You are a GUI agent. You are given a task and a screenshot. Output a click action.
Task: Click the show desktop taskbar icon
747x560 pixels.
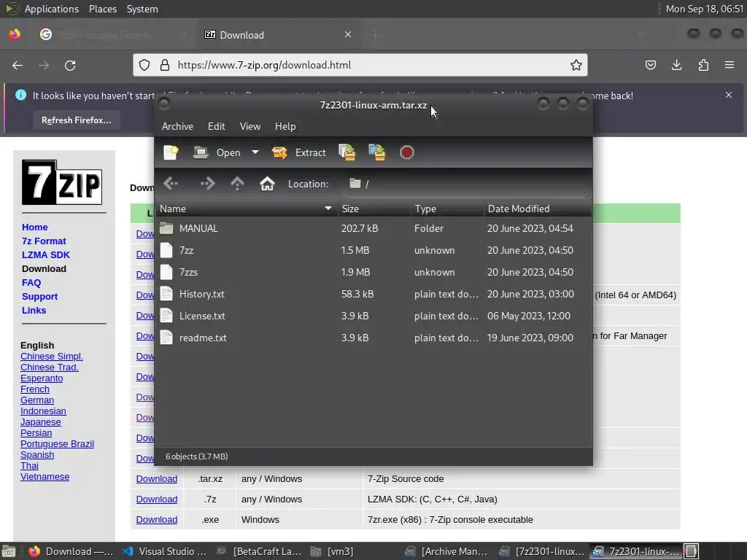pos(9,551)
